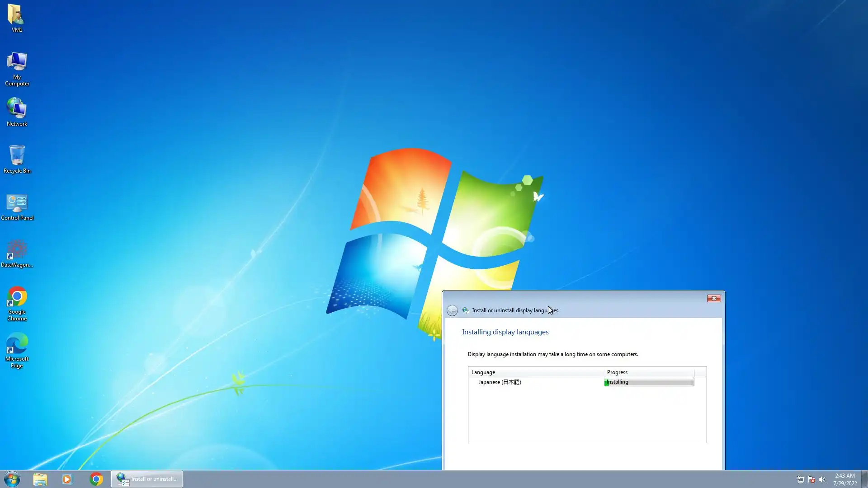The width and height of the screenshot is (868, 488).
Task: Open Chrome from the taskbar
Action: tap(96, 479)
